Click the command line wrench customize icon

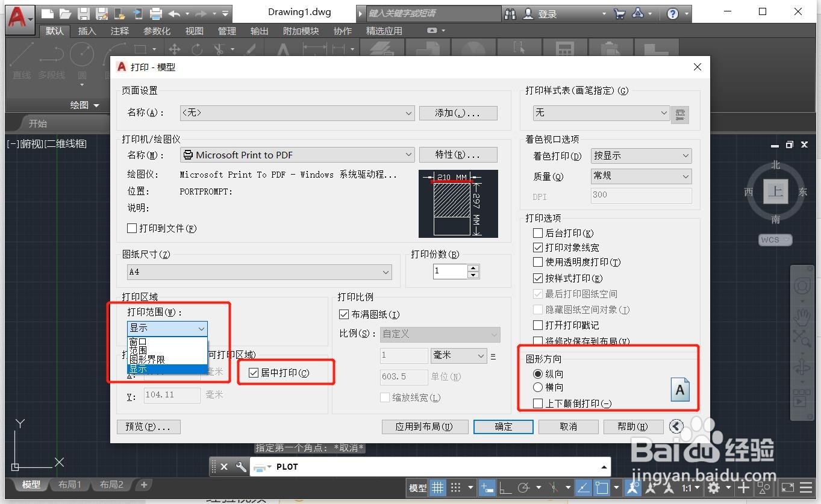point(241,467)
